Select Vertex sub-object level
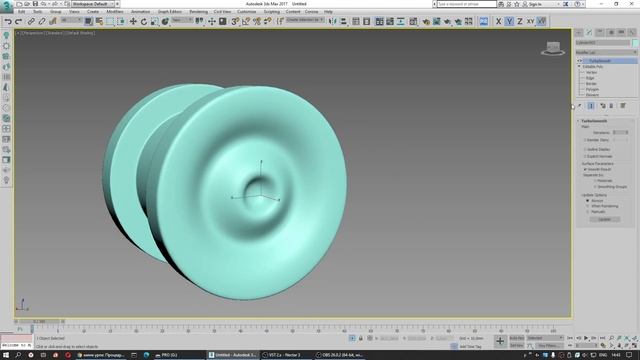This screenshot has height=360, width=640. (591, 72)
